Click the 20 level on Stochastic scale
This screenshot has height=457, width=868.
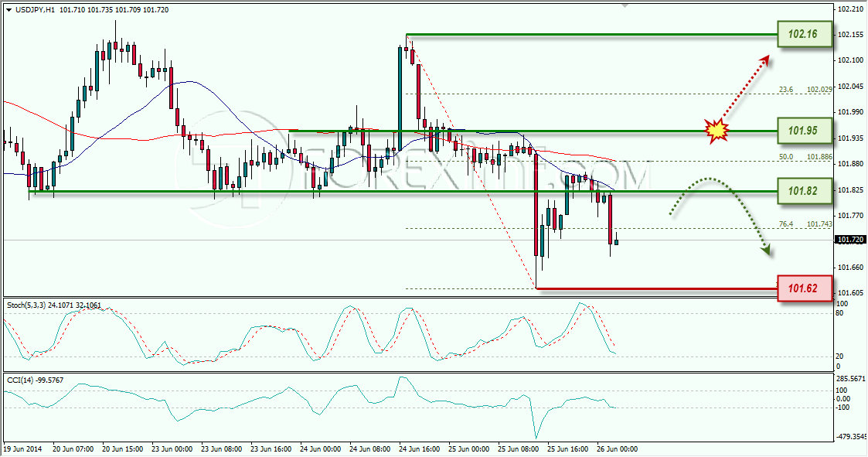pos(839,356)
